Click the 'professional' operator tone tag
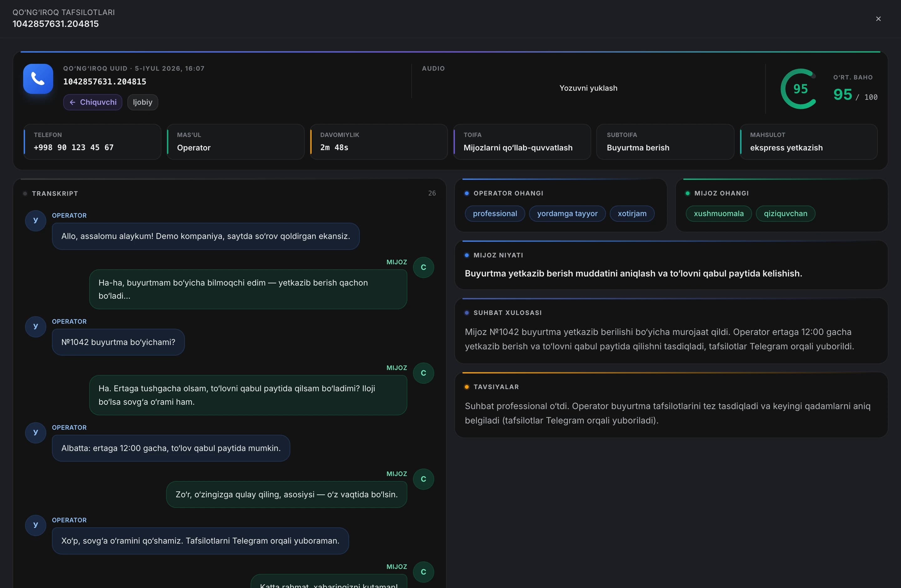This screenshot has width=901, height=588. tap(495, 213)
